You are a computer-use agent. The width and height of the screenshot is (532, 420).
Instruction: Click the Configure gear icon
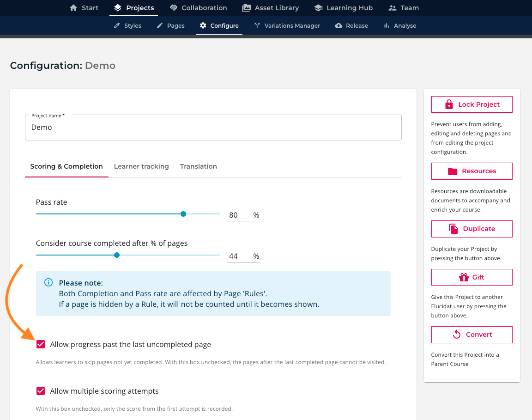[x=203, y=25]
